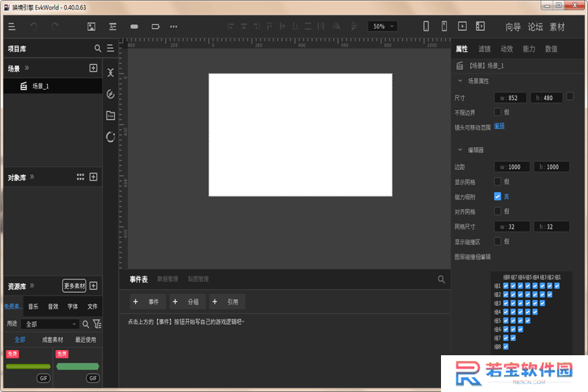Click the refresh circle icon in side strip
588x392 pixels.
[x=110, y=137]
